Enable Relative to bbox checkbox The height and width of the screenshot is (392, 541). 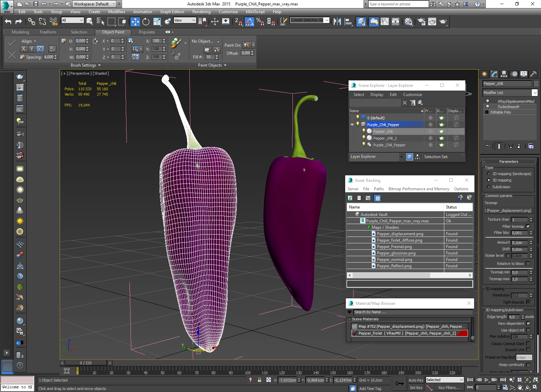pyautogui.click(x=528, y=264)
